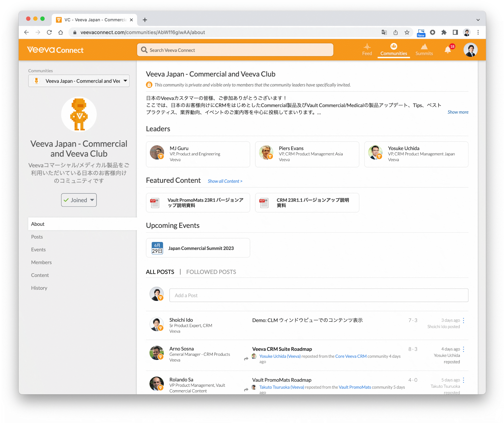Click the search magnifier icon
This screenshot has height=423, width=504.
click(x=144, y=50)
